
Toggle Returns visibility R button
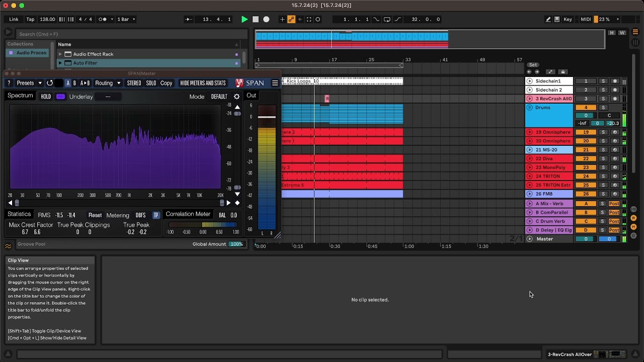pos(633,218)
